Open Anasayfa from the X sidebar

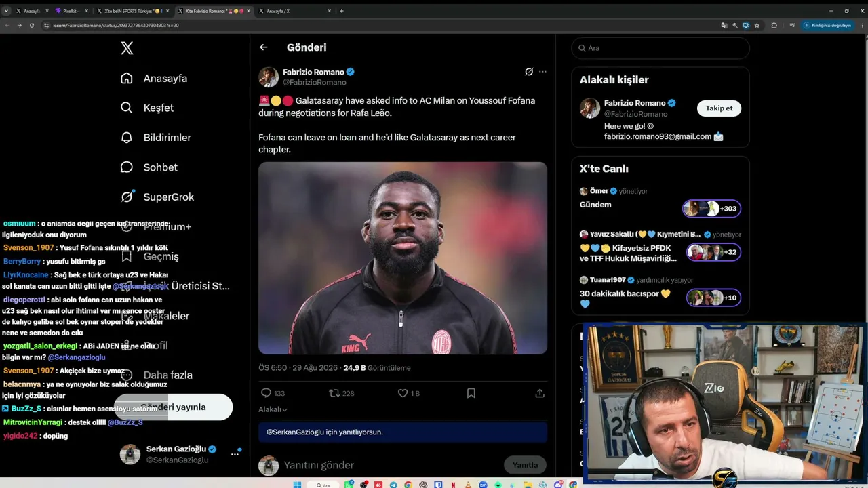click(154, 79)
